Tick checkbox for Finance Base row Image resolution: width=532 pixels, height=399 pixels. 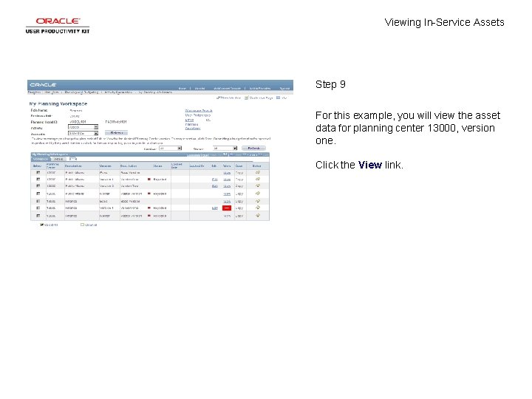(x=38, y=201)
